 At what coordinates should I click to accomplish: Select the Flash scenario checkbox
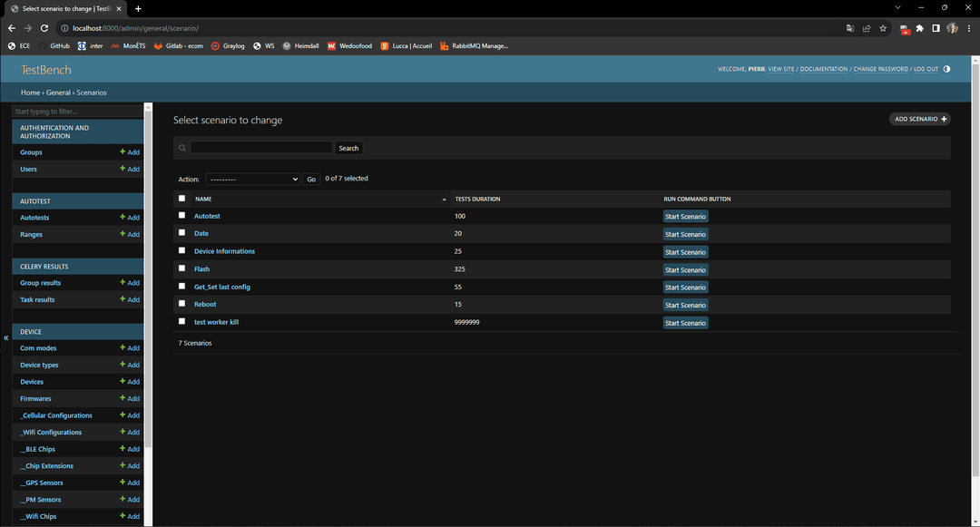click(x=181, y=268)
